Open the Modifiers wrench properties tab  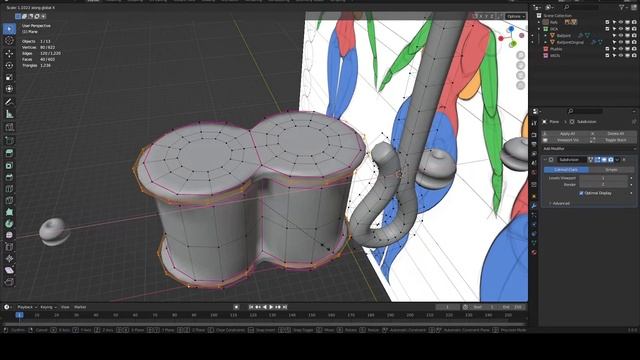(533, 205)
